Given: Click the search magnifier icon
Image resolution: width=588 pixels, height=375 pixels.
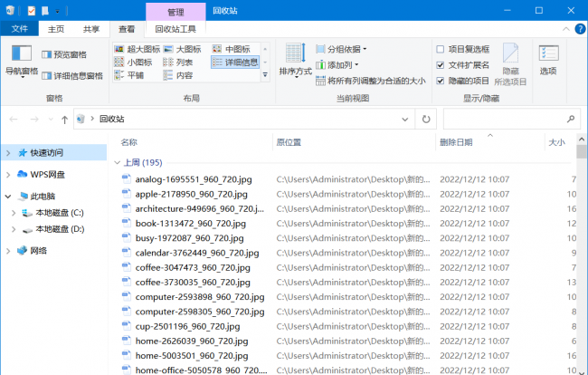Looking at the screenshot, I should tap(571, 119).
